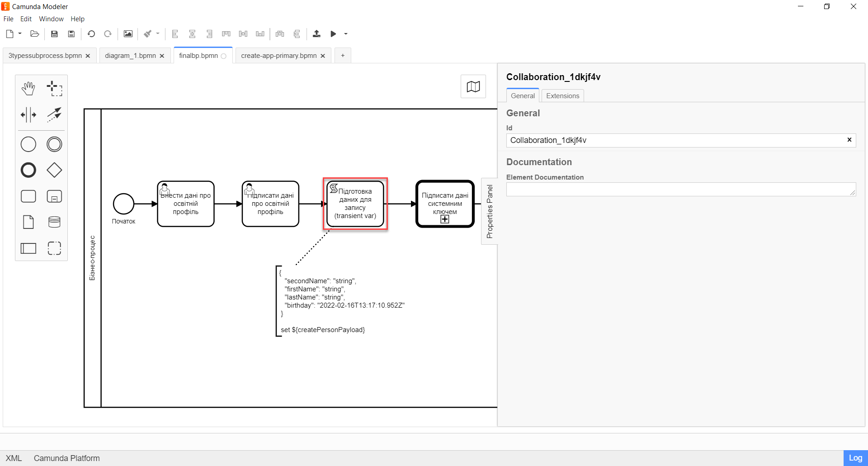Screen dimensions: 868x466
Task: Add a data store reference shape
Action: tap(54, 222)
